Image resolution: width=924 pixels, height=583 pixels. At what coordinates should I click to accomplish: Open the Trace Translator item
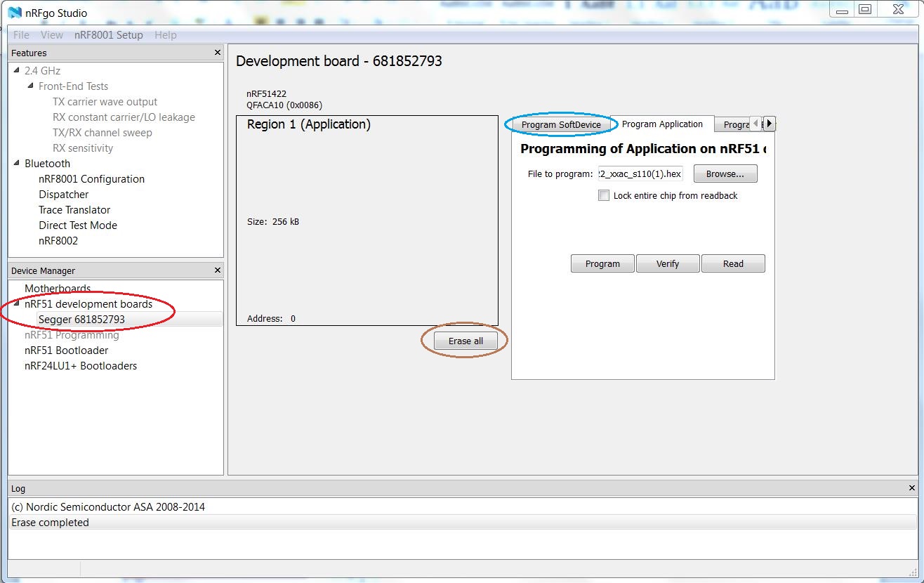[74, 210]
